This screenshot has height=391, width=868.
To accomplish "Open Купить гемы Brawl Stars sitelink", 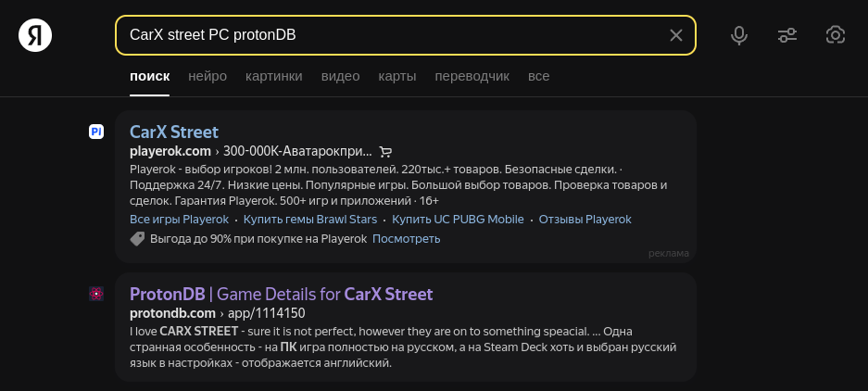I will point(310,220).
